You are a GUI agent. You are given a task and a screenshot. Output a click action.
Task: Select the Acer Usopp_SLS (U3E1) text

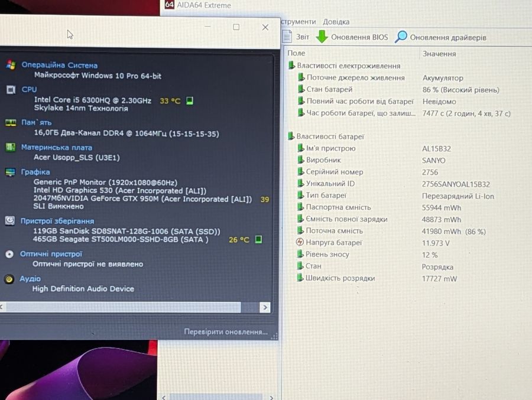click(x=77, y=157)
